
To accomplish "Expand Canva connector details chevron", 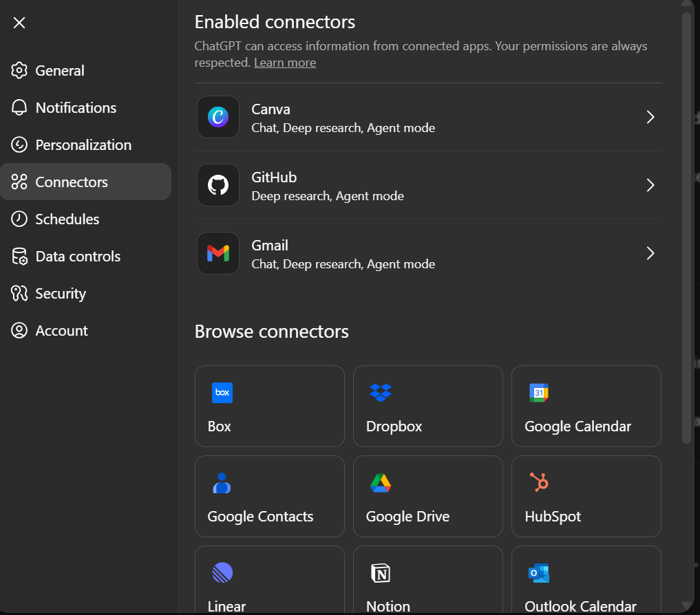I will pos(650,117).
